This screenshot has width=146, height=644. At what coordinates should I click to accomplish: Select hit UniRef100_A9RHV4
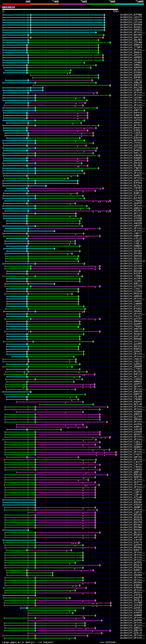(131, 67)
